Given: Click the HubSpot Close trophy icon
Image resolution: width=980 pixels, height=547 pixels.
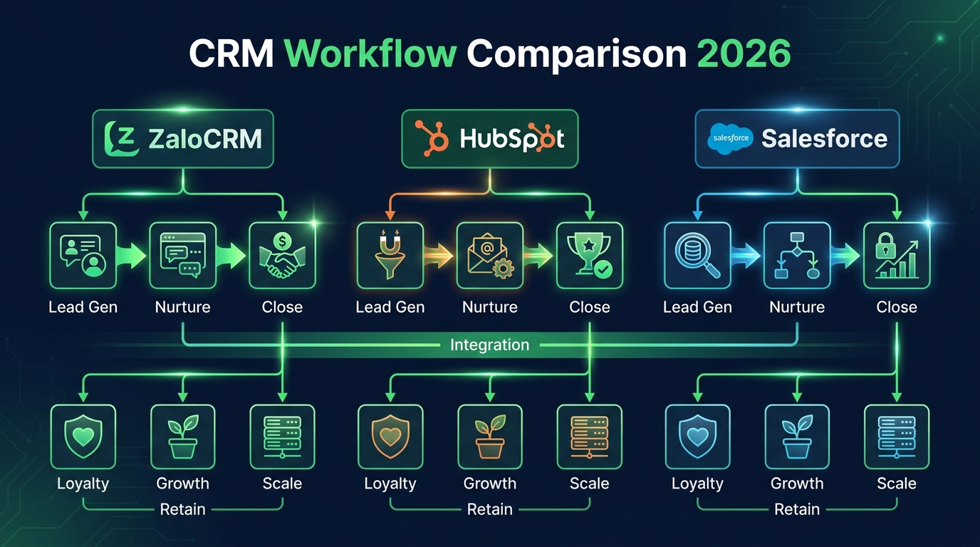Looking at the screenshot, I should click(x=590, y=255).
